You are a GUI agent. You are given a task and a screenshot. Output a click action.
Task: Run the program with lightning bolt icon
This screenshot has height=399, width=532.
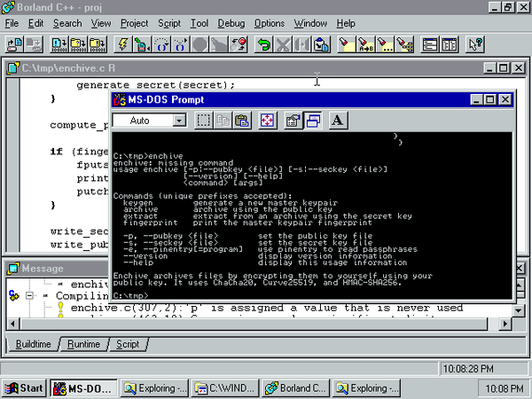(123, 44)
